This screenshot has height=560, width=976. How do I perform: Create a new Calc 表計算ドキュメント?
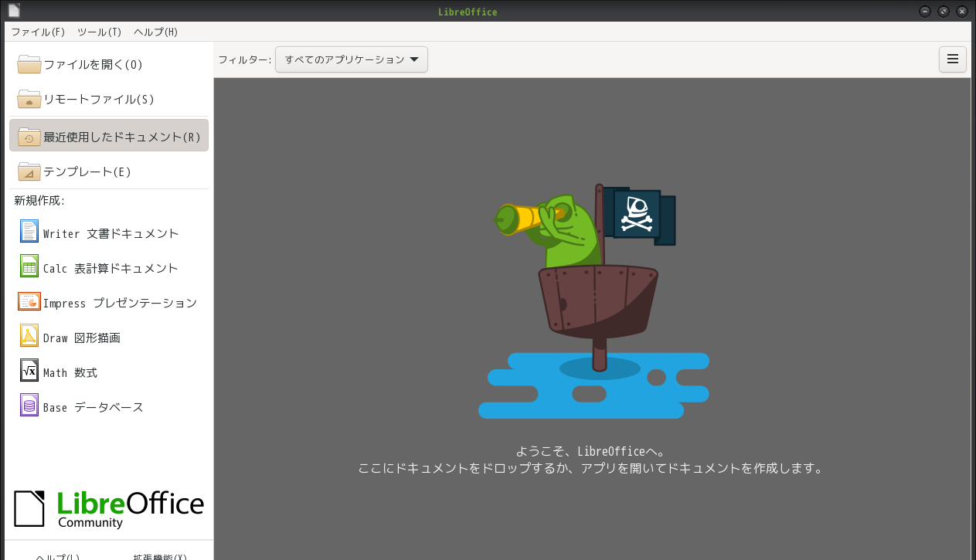point(109,268)
